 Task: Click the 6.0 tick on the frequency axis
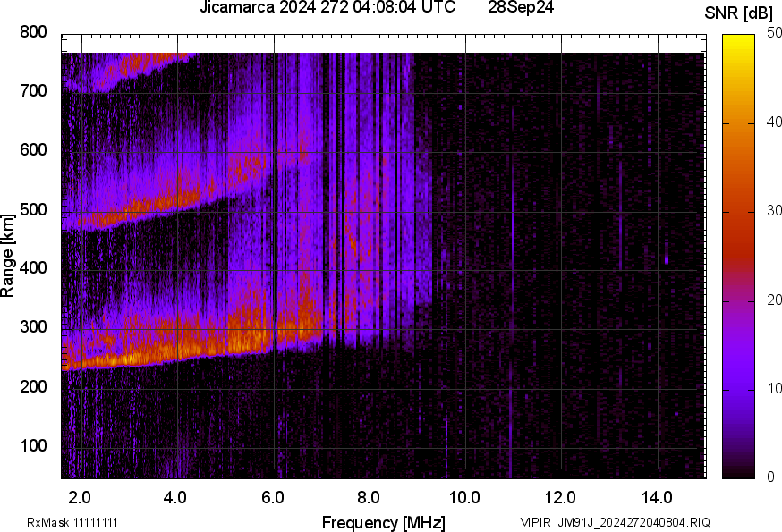[272, 497]
